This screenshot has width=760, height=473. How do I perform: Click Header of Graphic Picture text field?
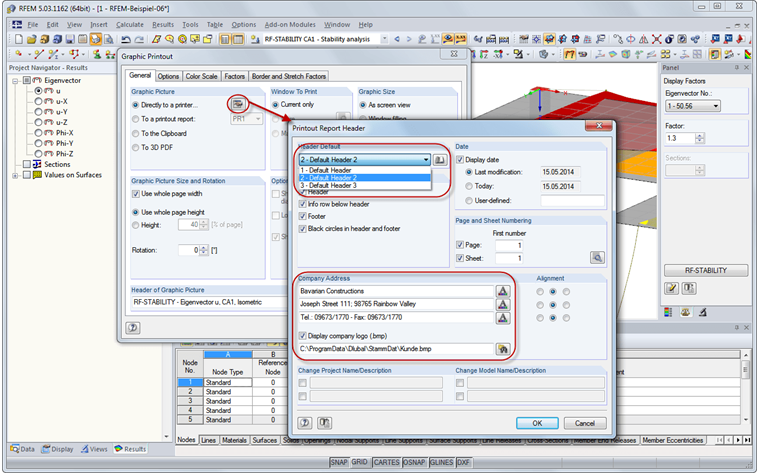[x=209, y=302]
